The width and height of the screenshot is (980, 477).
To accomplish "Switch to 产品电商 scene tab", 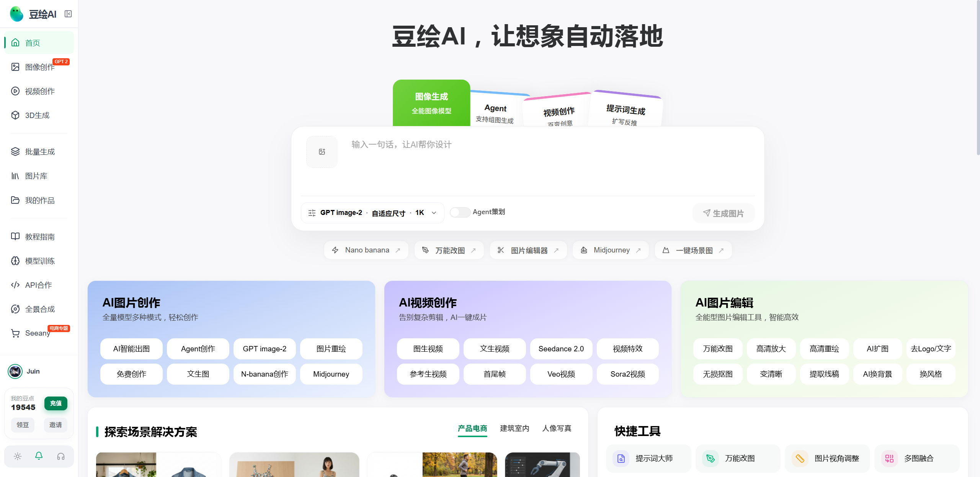I will (472, 428).
